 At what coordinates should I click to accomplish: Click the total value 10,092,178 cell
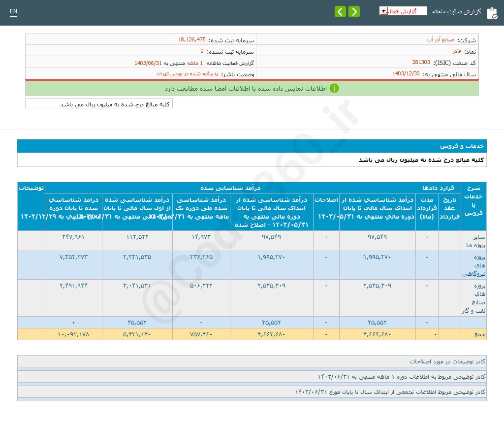click(73, 334)
